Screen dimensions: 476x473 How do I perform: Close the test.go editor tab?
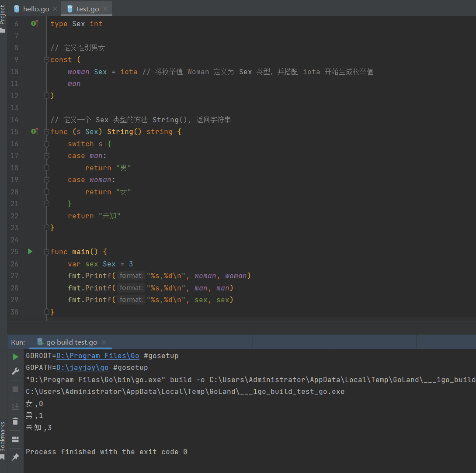point(105,9)
